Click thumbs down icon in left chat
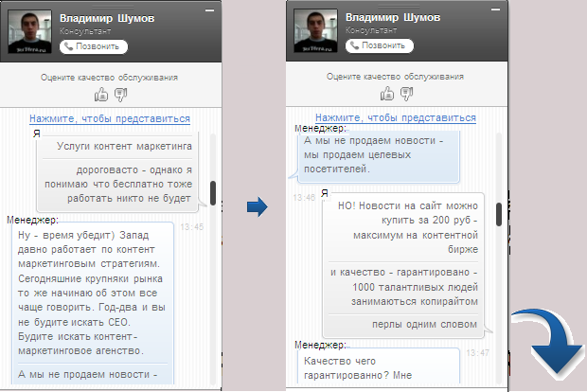 (120, 94)
